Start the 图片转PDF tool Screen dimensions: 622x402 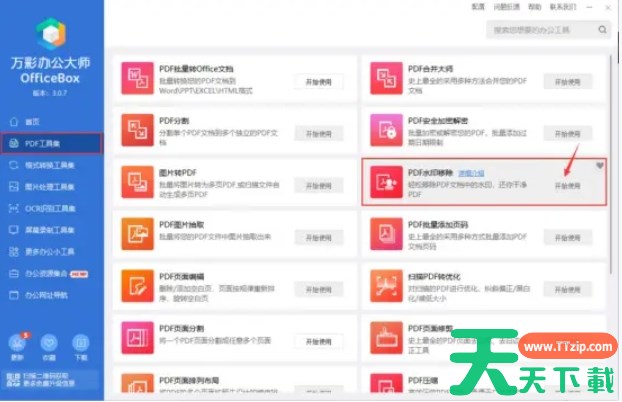pos(319,186)
